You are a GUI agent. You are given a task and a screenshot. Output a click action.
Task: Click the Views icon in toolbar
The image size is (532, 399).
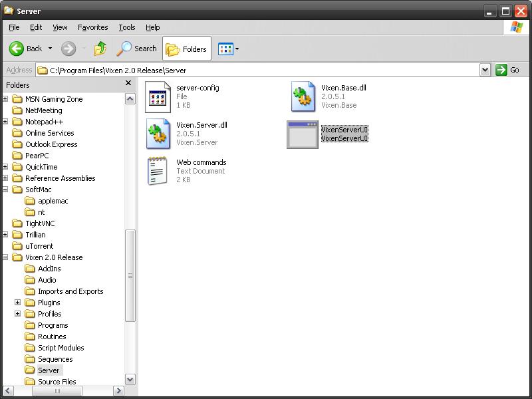pyautogui.click(x=225, y=49)
